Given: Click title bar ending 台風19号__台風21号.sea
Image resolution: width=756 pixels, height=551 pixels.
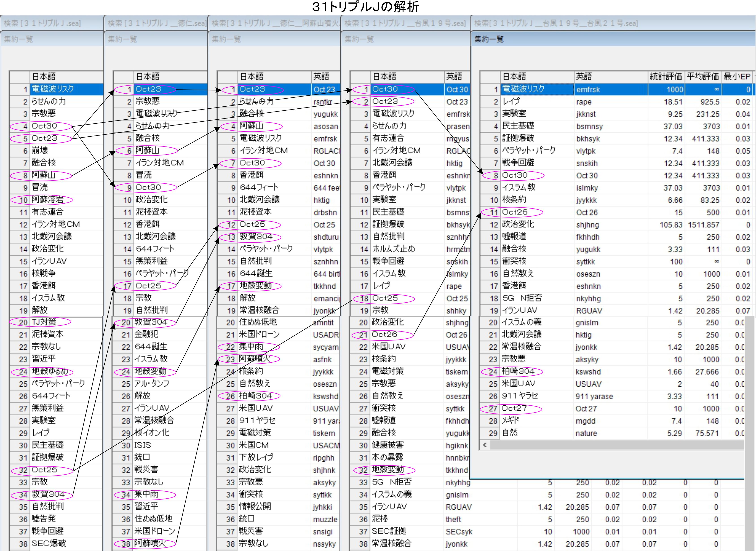Looking at the screenshot, I should tap(556, 23).
